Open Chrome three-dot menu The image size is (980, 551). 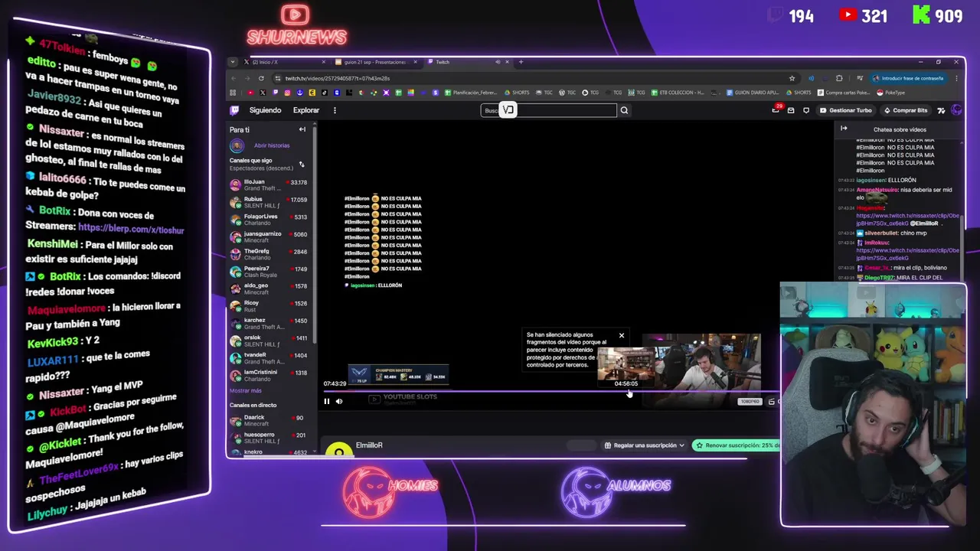coord(957,78)
